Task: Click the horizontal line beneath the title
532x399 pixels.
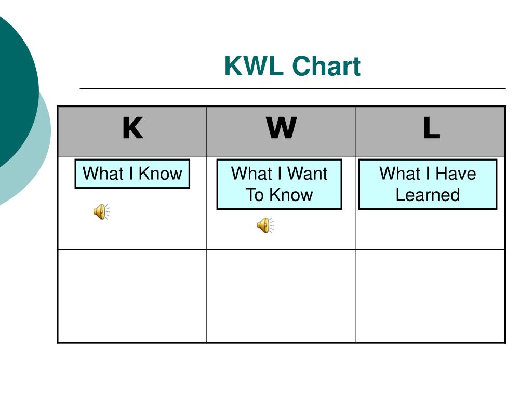Action: pos(292,88)
